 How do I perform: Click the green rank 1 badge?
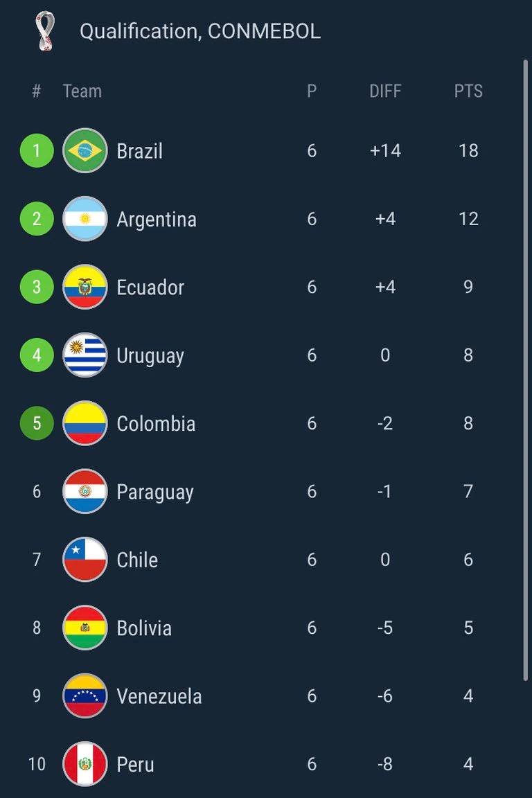tap(37, 150)
